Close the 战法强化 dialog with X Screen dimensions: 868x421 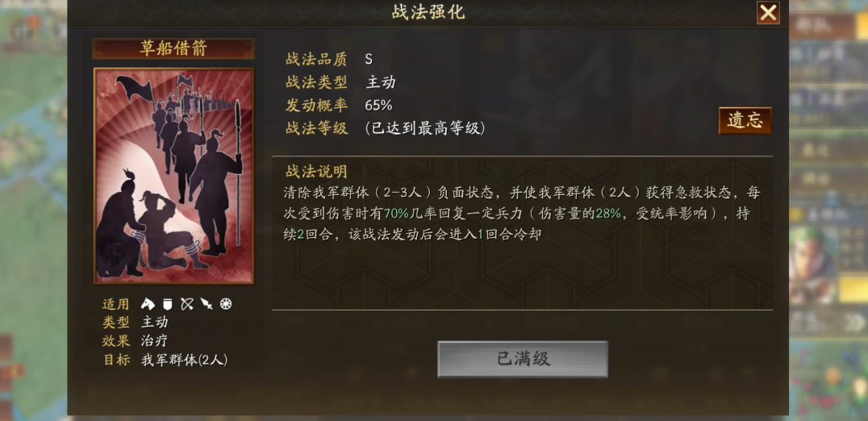(x=768, y=13)
